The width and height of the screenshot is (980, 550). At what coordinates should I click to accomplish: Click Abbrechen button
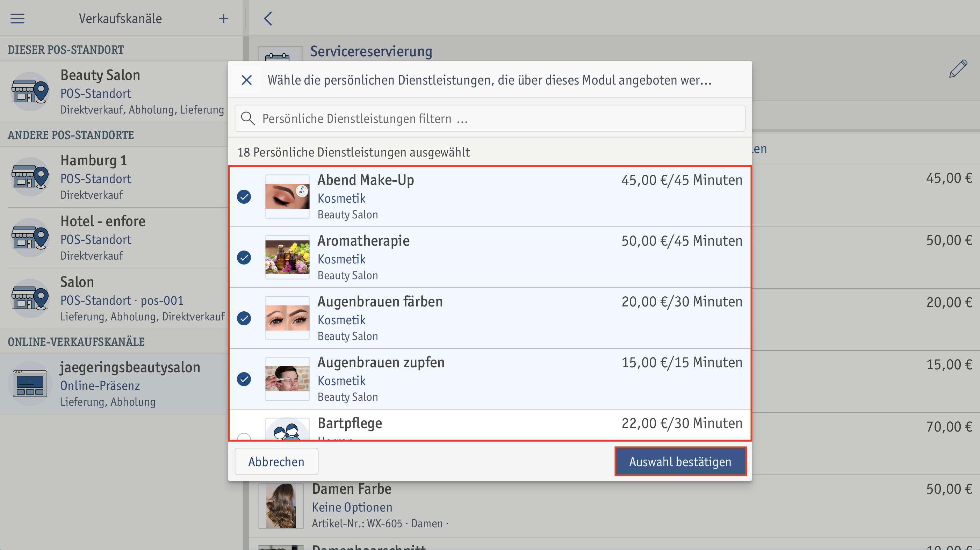pyautogui.click(x=276, y=461)
